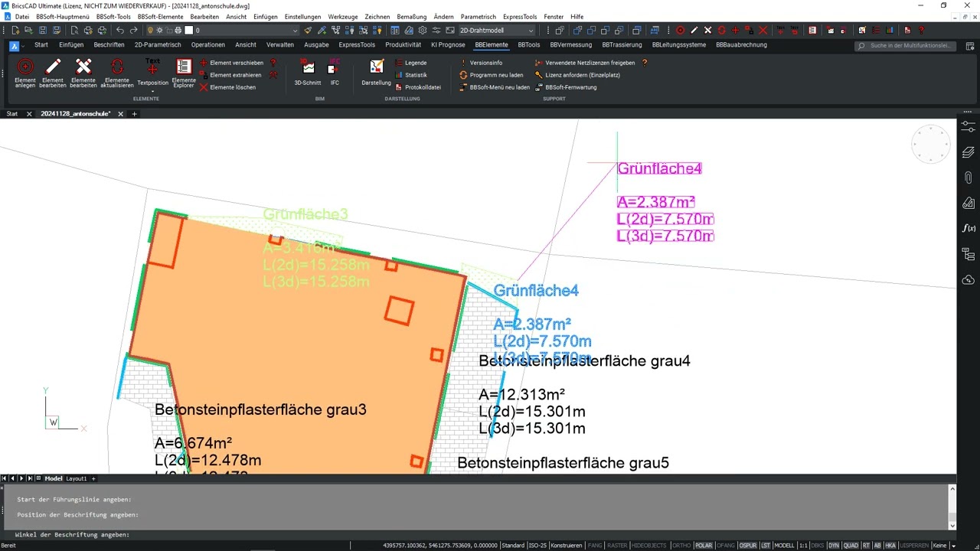Choose Elemente bearbeiten crossed-pencils tool
Viewport: 980px width, 551px height.
point(83,73)
